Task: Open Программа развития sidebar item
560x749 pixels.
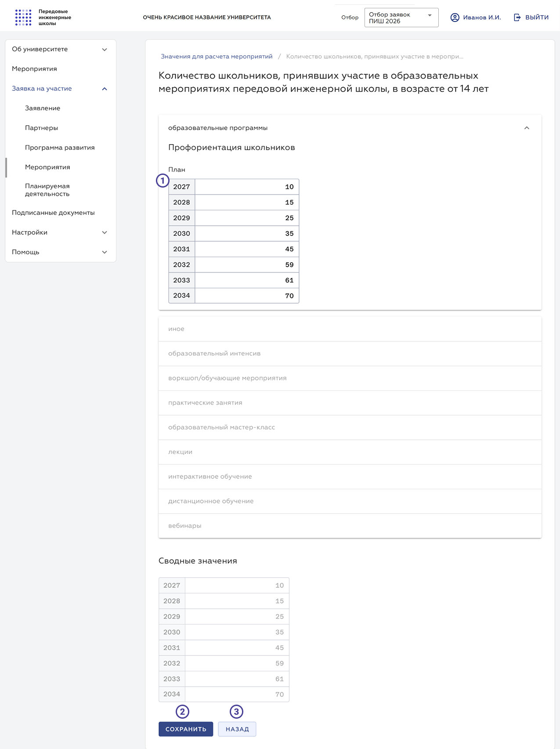Action: click(60, 148)
